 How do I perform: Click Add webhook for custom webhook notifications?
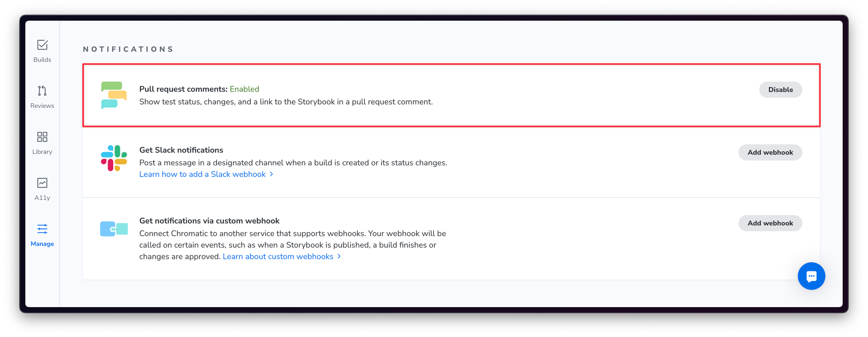[770, 223]
